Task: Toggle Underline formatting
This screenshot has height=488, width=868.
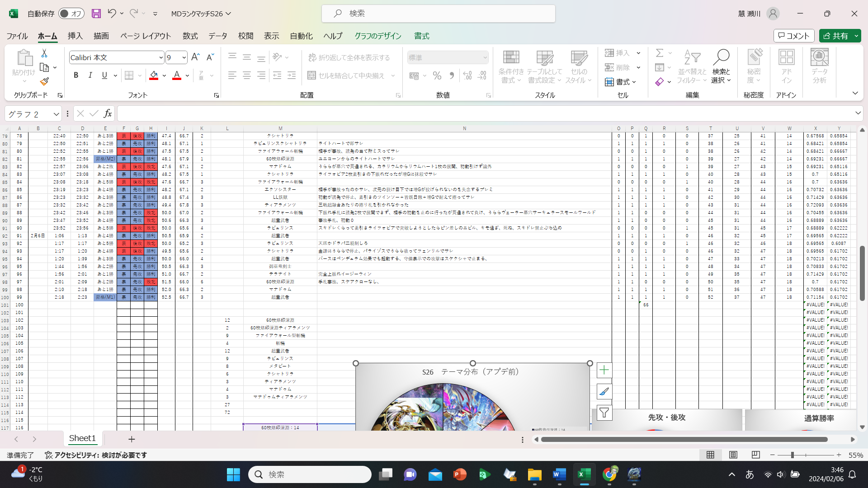Action: tap(104, 75)
